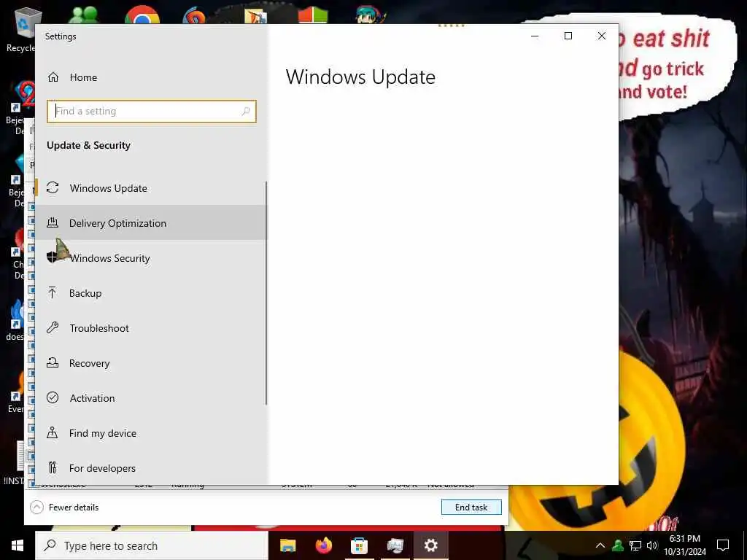Screen dimensions: 747x560
Task: Open Troubleshoot settings
Action: click(151, 328)
